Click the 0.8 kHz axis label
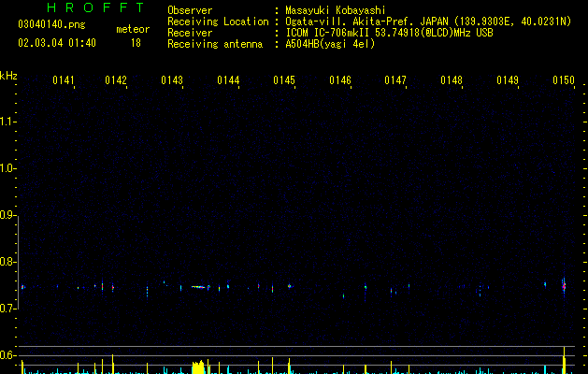The height and width of the screenshot is (374, 588). (x=7, y=262)
